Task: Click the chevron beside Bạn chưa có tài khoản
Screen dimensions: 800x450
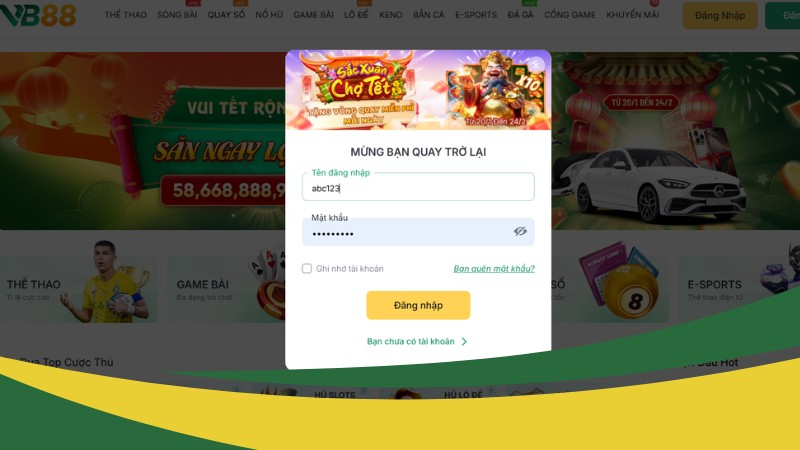Action: tap(464, 342)
